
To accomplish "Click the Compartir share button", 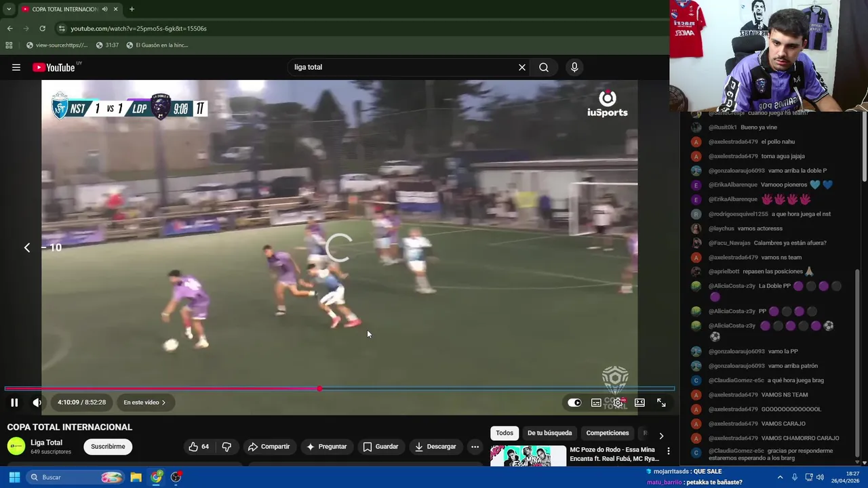I will [x=269, y=447].
